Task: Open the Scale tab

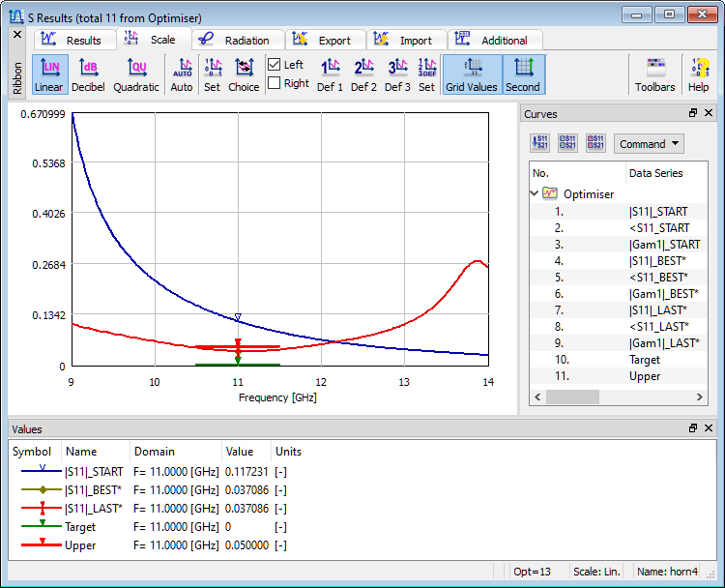Action: 154,40
